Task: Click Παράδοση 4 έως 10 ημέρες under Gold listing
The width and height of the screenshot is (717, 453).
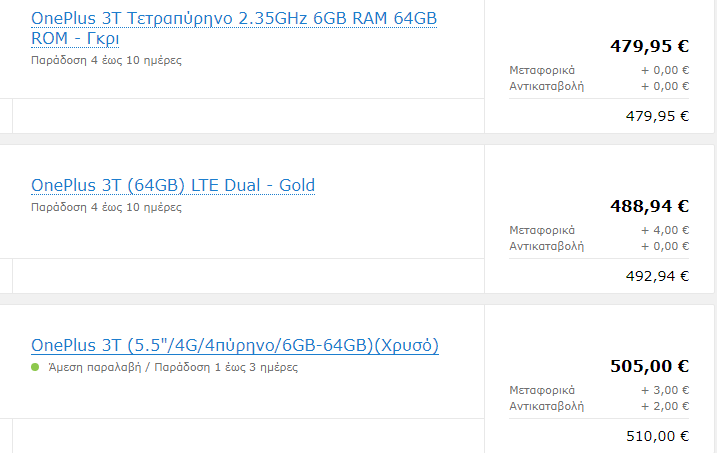Action: coord(106,208)
